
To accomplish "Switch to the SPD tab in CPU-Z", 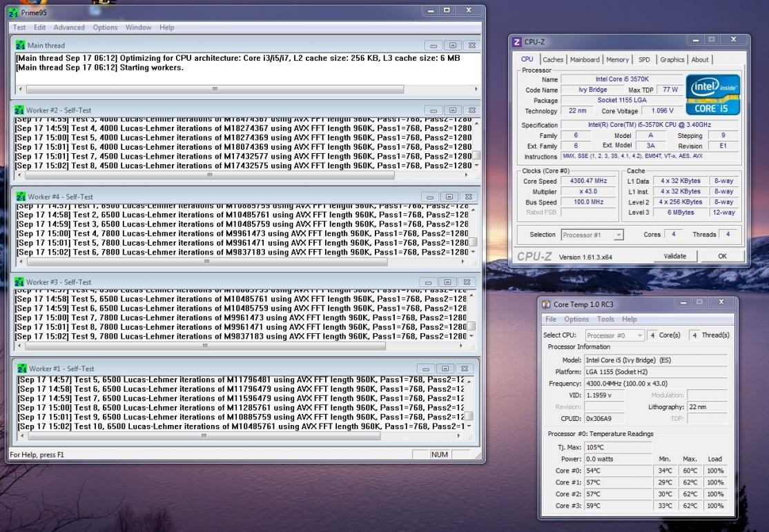I will 644,59.
